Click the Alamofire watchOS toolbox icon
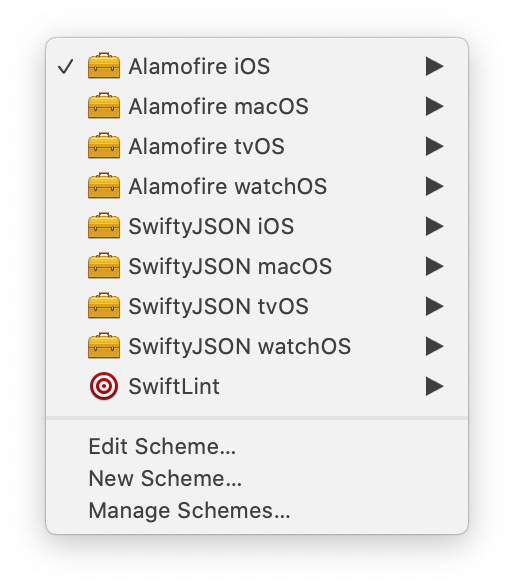Viewport: 514px width, 588px height. tap(104, 186)
